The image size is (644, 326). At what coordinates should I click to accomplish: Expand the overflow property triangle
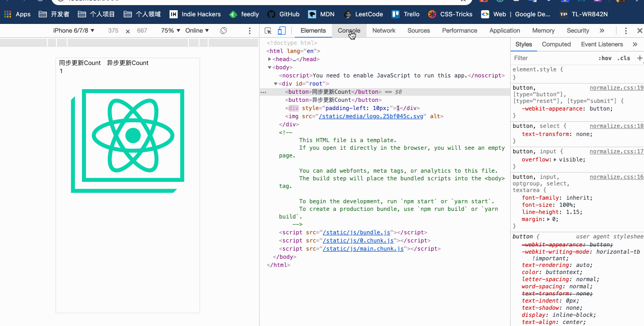555,159
